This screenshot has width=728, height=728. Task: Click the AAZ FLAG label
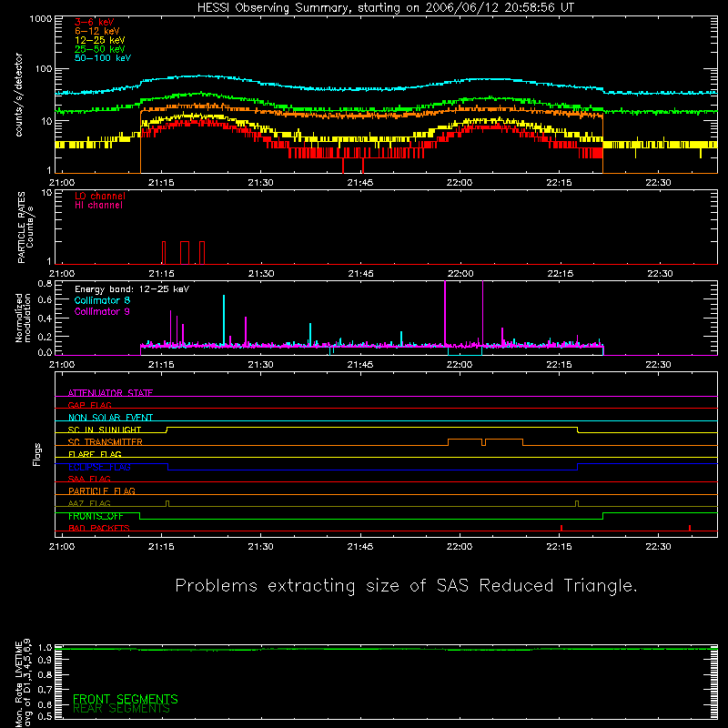click(x=89, y=503)
